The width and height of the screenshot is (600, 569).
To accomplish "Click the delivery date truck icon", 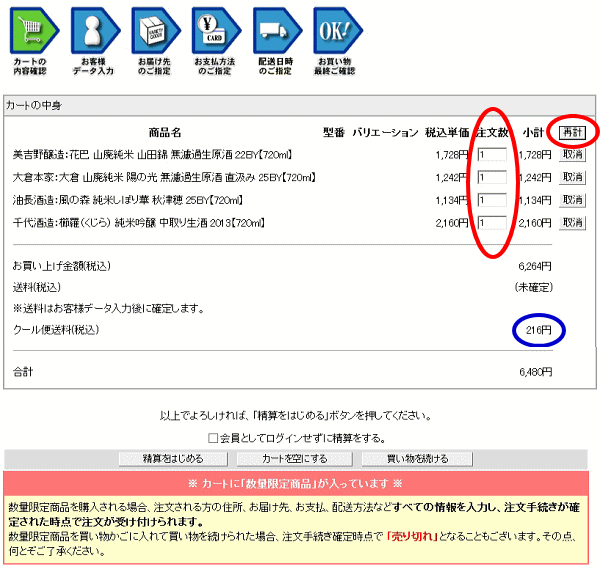I will 277,31.
